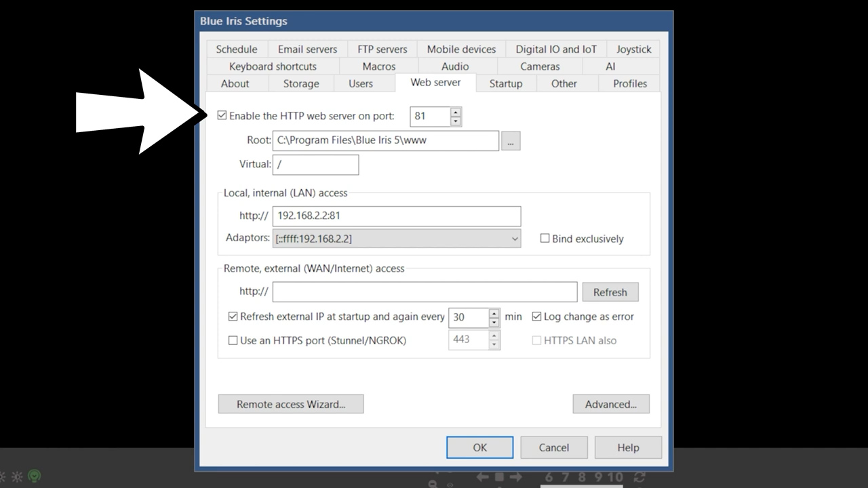Open the Other tab
868x488 pixels.
click(x=564, y=83)
